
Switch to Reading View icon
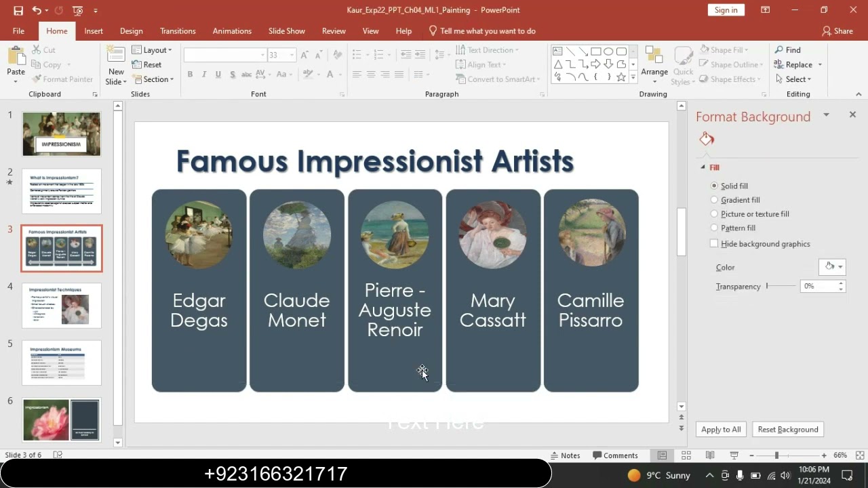[x=710, y=455]
